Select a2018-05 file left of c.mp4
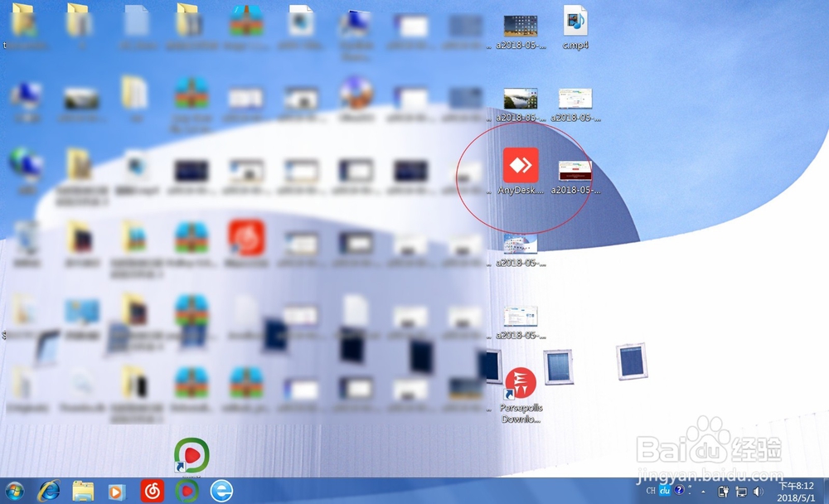Viewport: 829px width, 504px height. pyautogui.click(x=521, y=31)
